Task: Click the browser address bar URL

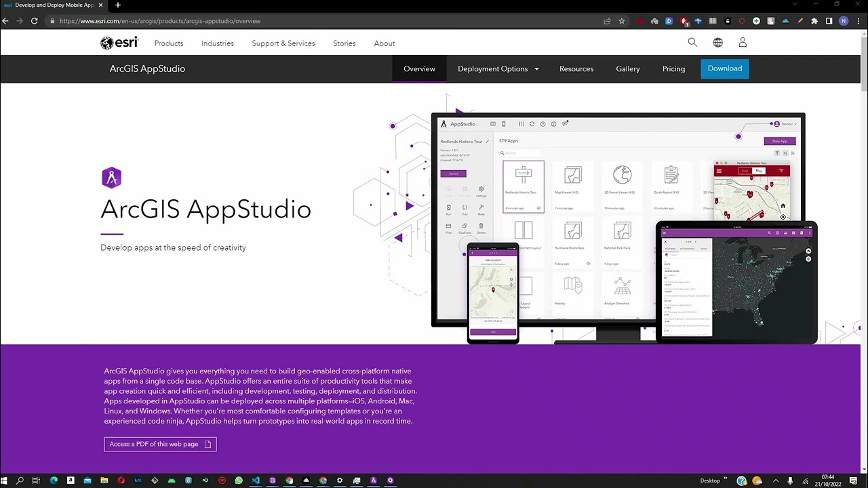Action: pos(160,21)
